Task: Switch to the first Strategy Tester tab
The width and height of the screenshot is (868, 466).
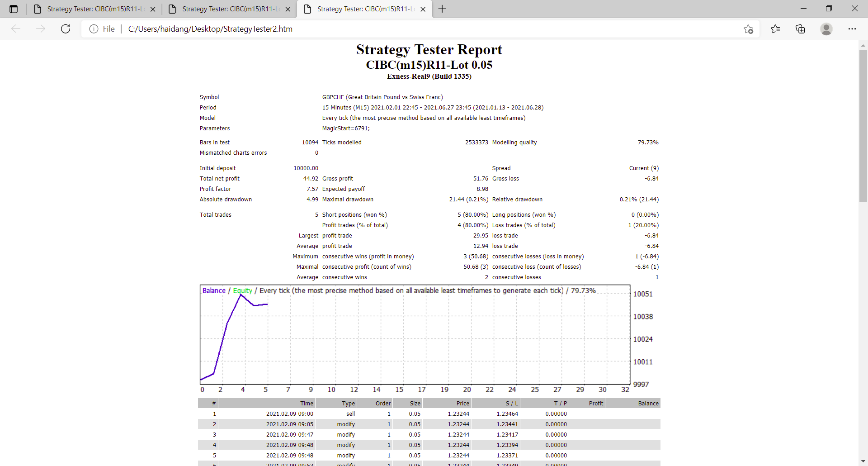Action: [x=95, y=9]
